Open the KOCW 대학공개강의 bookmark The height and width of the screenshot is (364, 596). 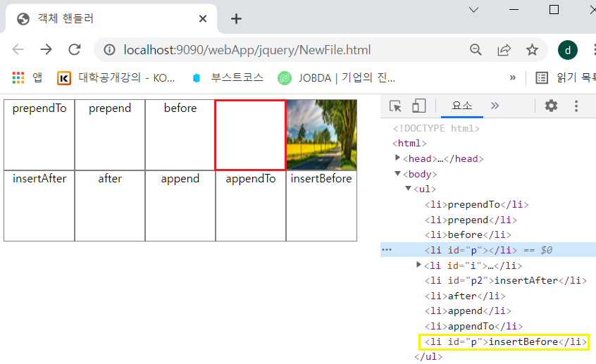coord(116,78)
